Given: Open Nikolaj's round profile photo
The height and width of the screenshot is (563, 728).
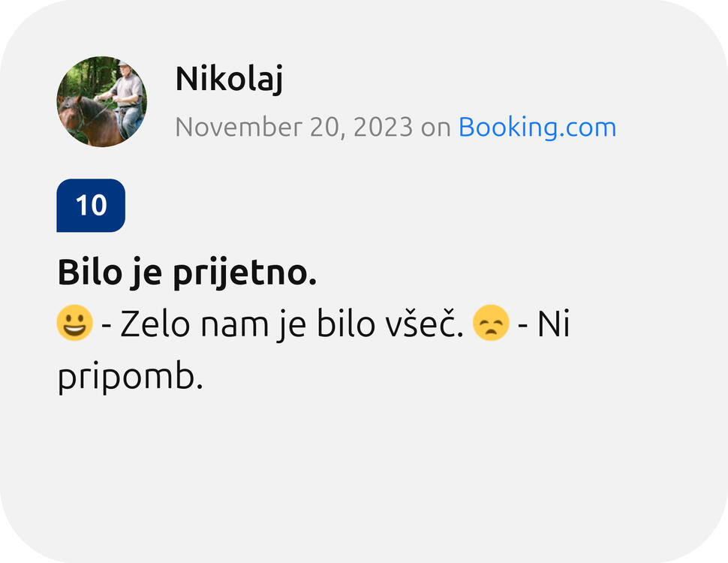Looking at the screenshot, I should click(102, 101).
